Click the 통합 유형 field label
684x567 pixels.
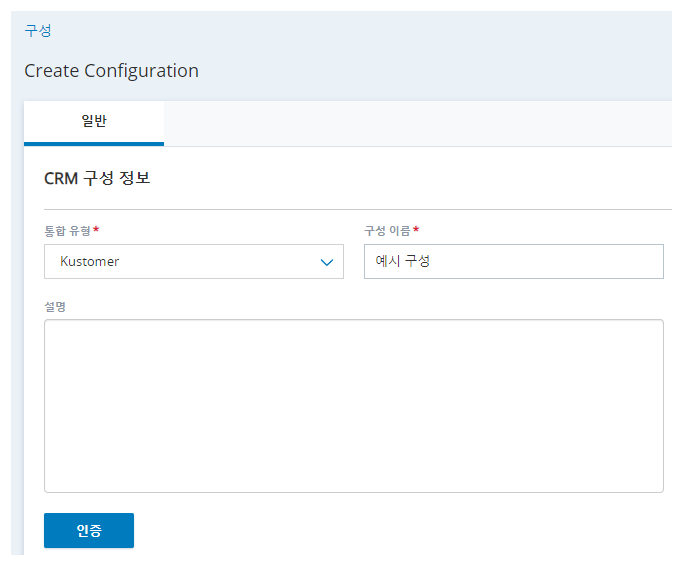[68, 230]
